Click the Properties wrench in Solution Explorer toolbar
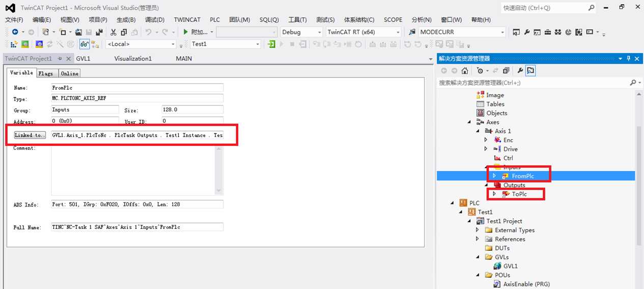Screen dimensions: 644x289 [x=520, y=71]
